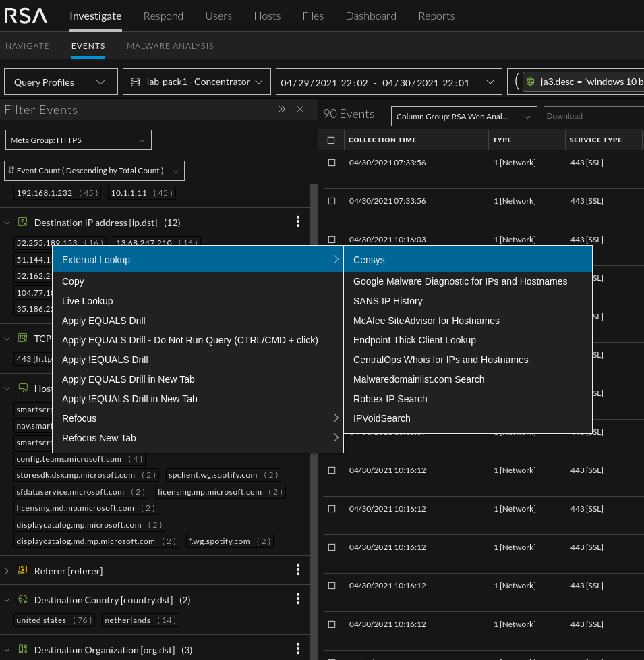Open the Query Profiles dropdown
Screen dimensions: 644x660
coord(60,82)
